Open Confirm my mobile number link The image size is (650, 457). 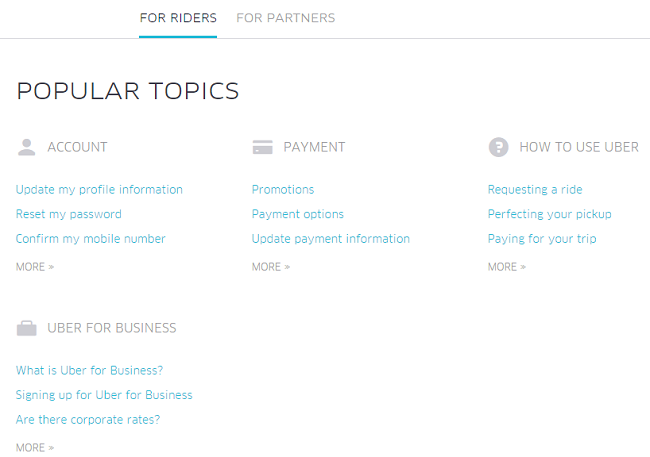coord(90,238)
